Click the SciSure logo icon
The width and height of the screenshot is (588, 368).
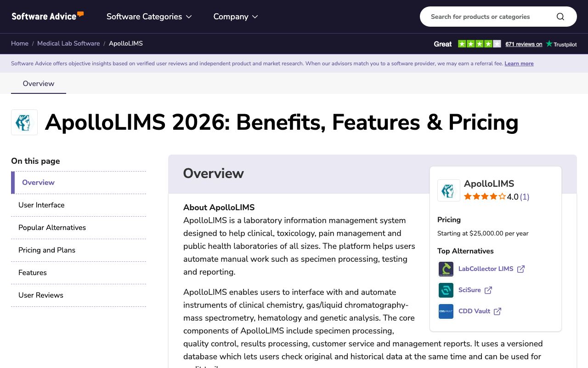click(446, 290)
